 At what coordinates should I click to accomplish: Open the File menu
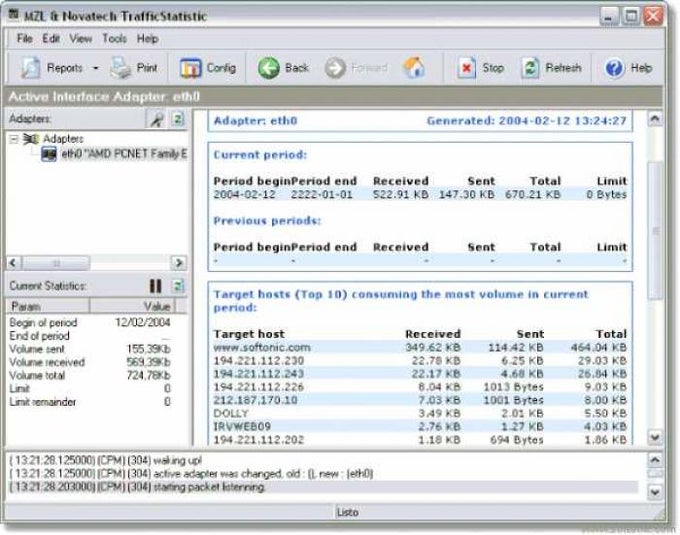tap(24, 39)
